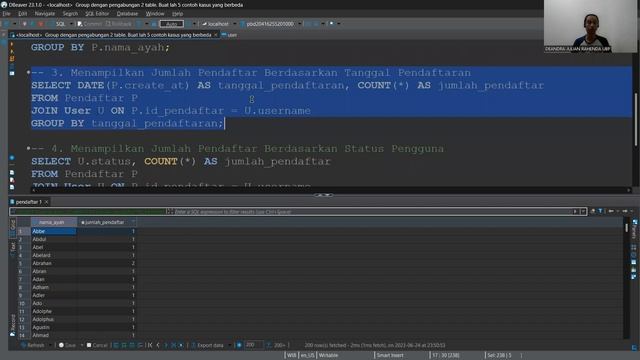
Task: Click the jumlah_pendaftar column header
Action: pyautogui.click(x=104, y=222)
